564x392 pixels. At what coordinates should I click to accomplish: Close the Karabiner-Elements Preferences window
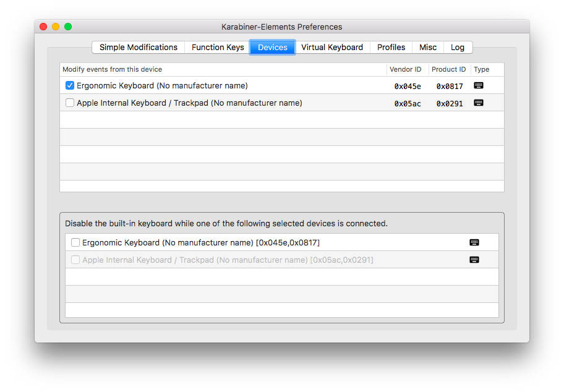pos(43,27)
